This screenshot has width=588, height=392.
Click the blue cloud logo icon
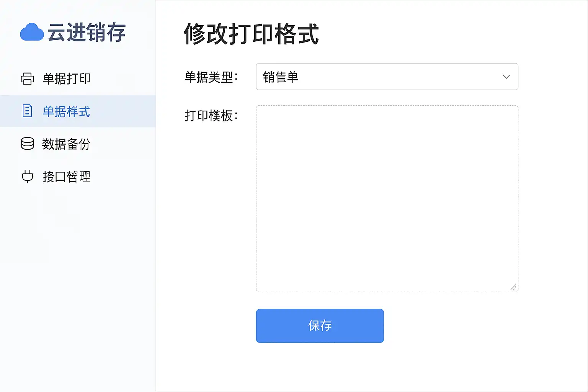click(x=32, y=32)
